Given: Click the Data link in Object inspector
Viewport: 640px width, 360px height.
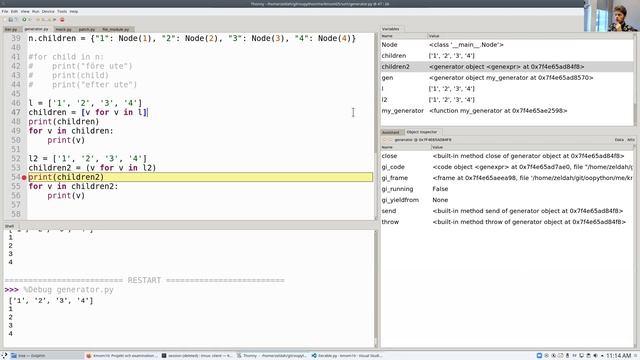Looking at the screenshot, I should point(619,140).
